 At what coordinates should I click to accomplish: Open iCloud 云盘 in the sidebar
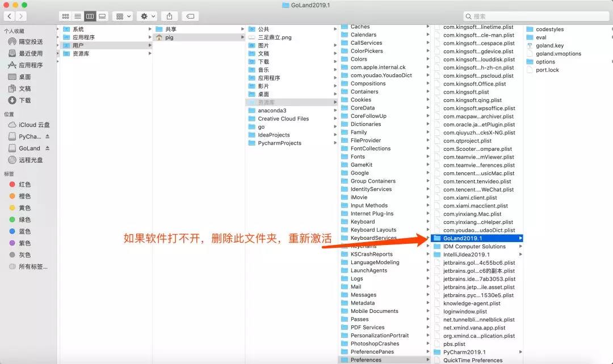pos(34,125)
